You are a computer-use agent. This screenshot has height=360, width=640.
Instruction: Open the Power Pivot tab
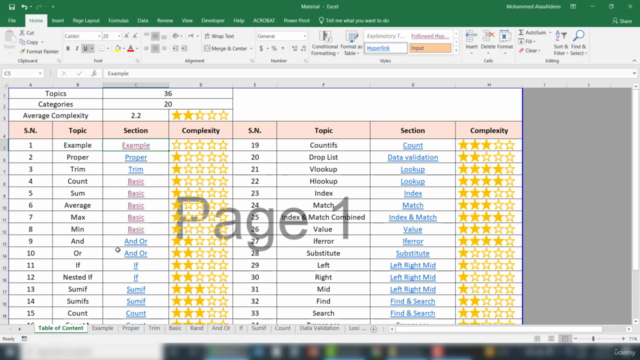[x=297, y=20]
